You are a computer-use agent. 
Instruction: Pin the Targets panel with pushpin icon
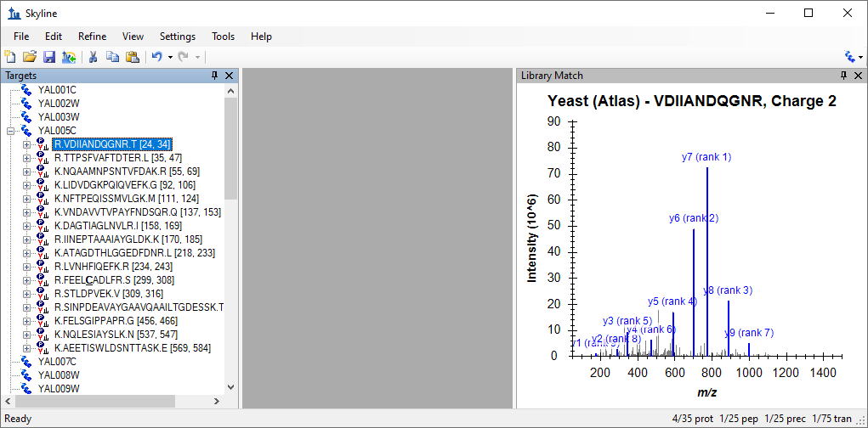point(215,76)
